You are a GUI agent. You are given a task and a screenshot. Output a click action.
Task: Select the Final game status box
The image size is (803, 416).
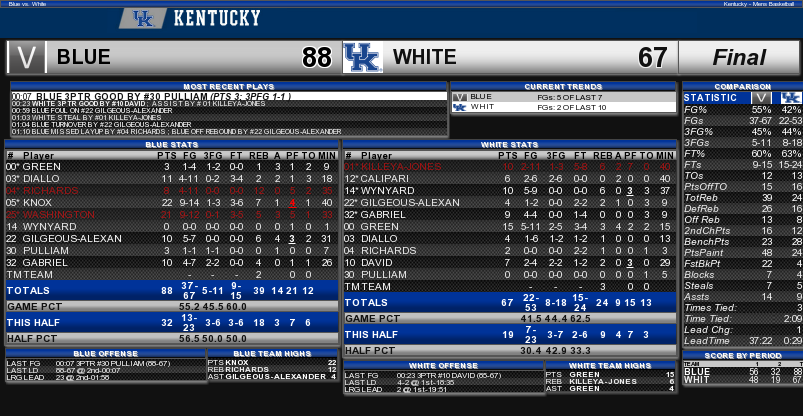click(x=739, y=57)
